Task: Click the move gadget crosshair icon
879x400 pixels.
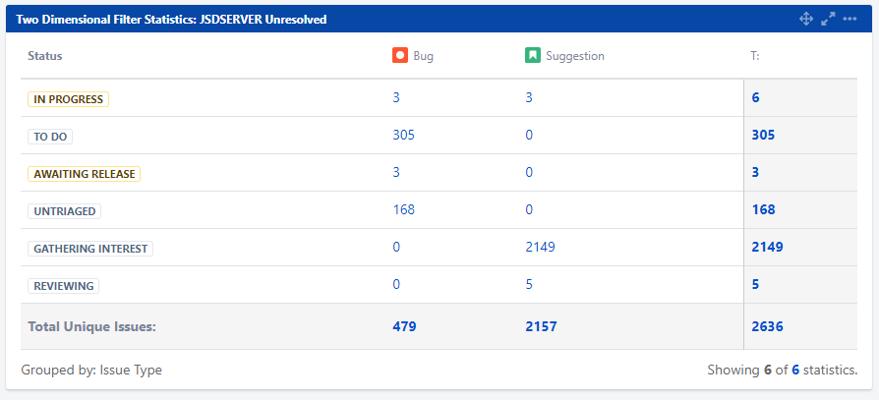Action: pos(806,19)
